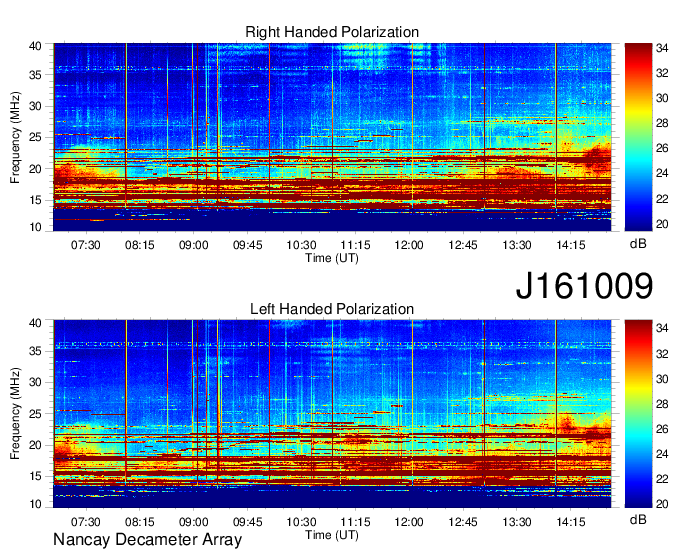Click the 40 MHz tick on Right Handed frequency axis

tap(36, 46)
